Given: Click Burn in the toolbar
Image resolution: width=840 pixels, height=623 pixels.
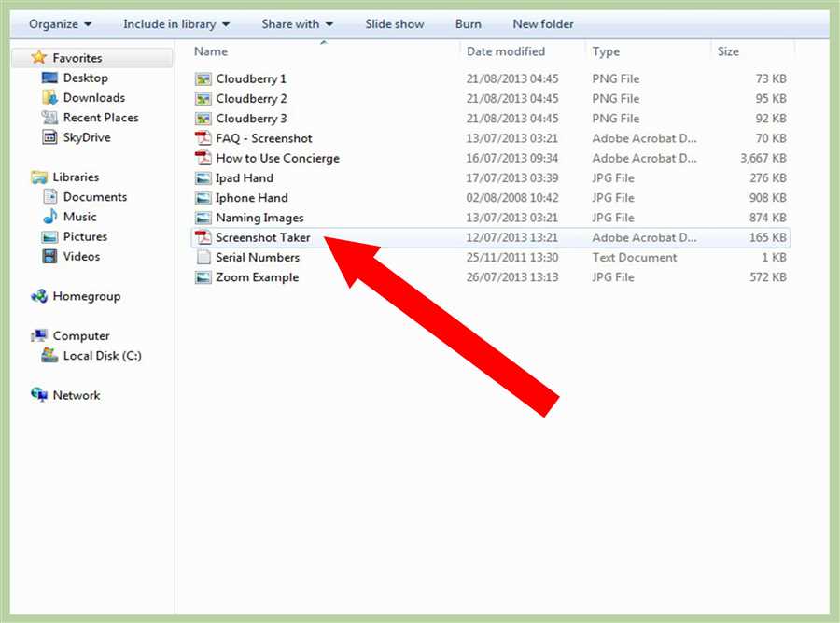Looking at the screenshot, I should [468, 24].
